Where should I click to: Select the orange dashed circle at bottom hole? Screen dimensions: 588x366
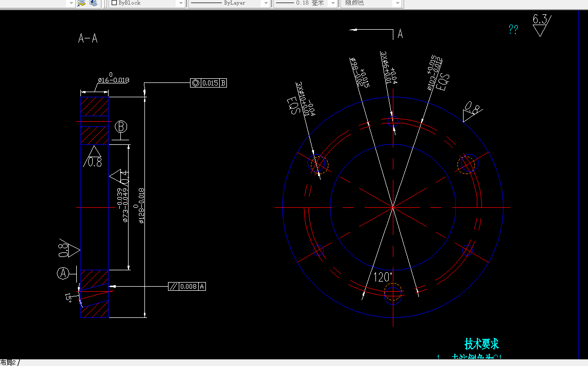[x=393, y=291]
